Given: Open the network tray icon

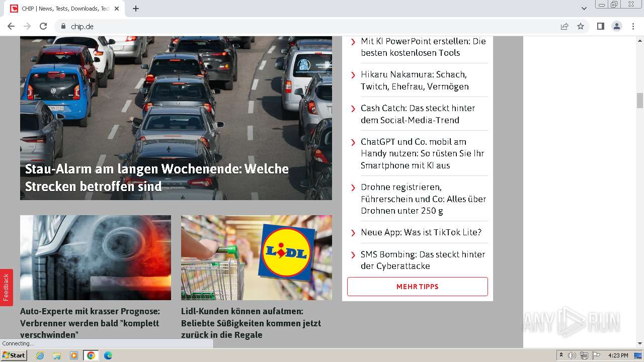Looking at the screenshot, I should click(x=584, y=355).
